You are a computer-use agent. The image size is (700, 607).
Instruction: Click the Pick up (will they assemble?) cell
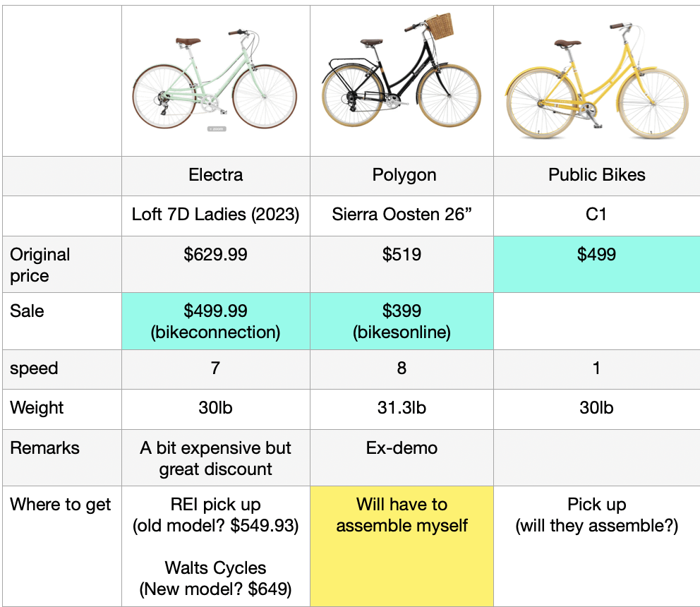click(x=596, y=546)
